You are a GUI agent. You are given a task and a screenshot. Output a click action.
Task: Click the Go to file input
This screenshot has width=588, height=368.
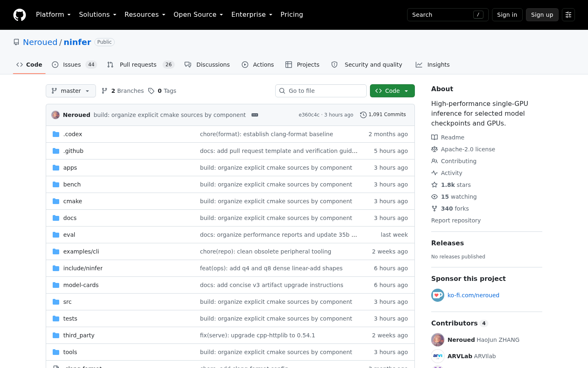(x=321, y=91)
